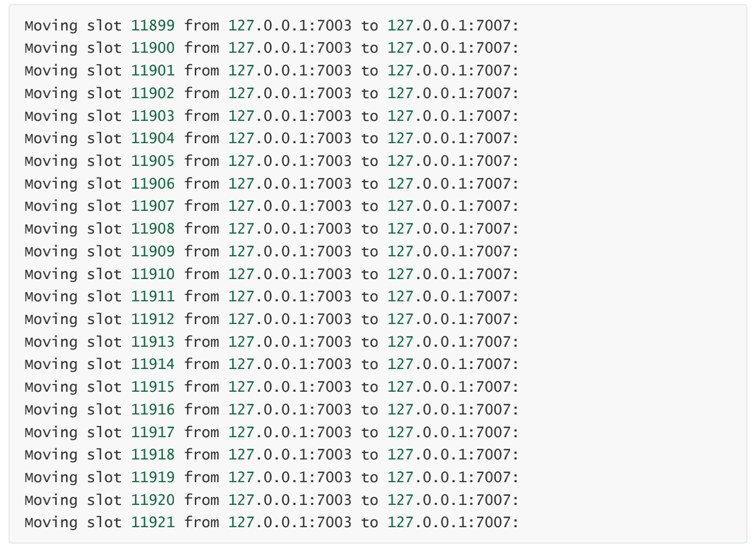The image size is (756, 549).
Task: Click the line moving slot 11899
Action: 272,26
